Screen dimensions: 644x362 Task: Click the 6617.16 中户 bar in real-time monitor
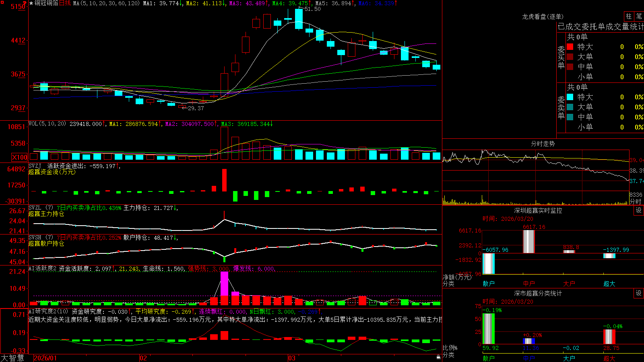click(529, 241)
